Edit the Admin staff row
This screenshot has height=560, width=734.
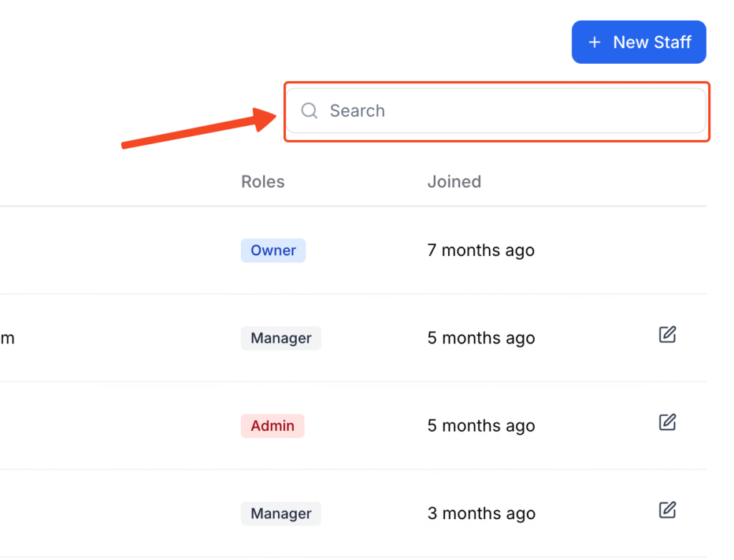(667, 422)
